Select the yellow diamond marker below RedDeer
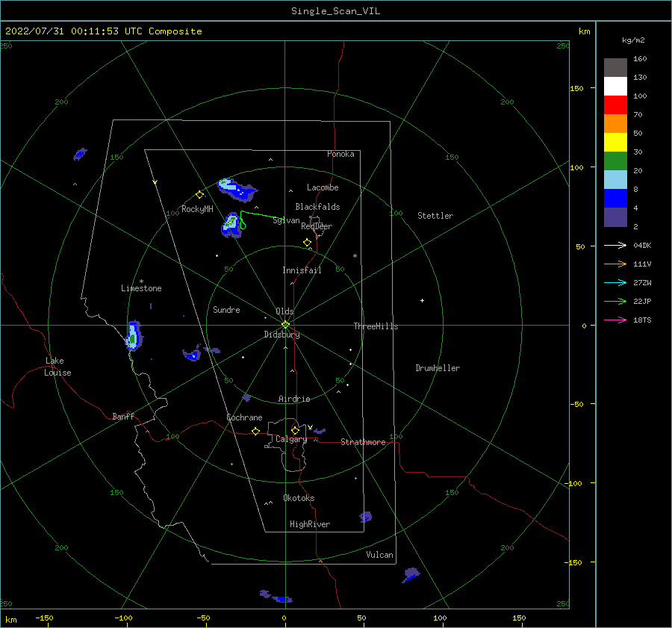 [307, 243]
